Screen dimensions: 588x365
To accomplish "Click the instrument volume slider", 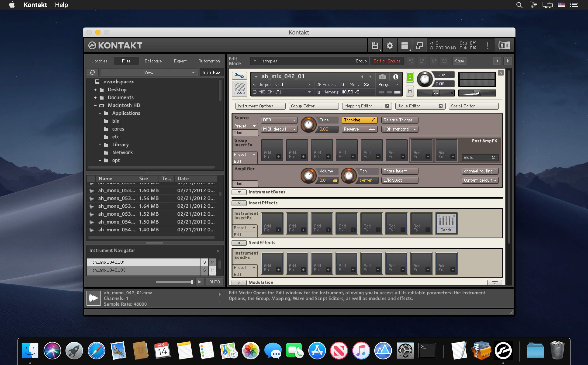I will click(x=477, y=93).
